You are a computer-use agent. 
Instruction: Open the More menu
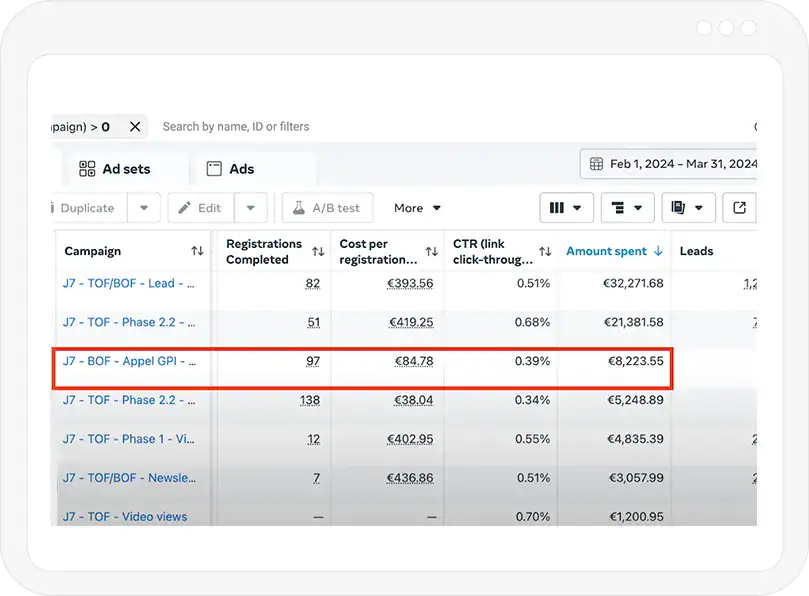417,208
